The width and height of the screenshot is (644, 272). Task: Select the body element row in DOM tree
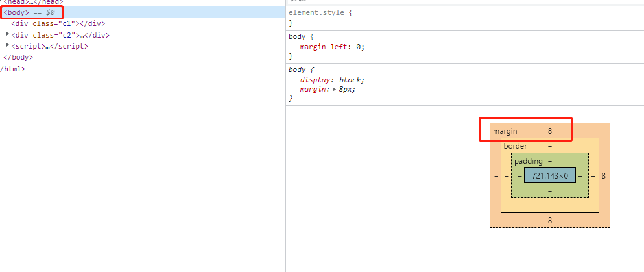(143, 12)
